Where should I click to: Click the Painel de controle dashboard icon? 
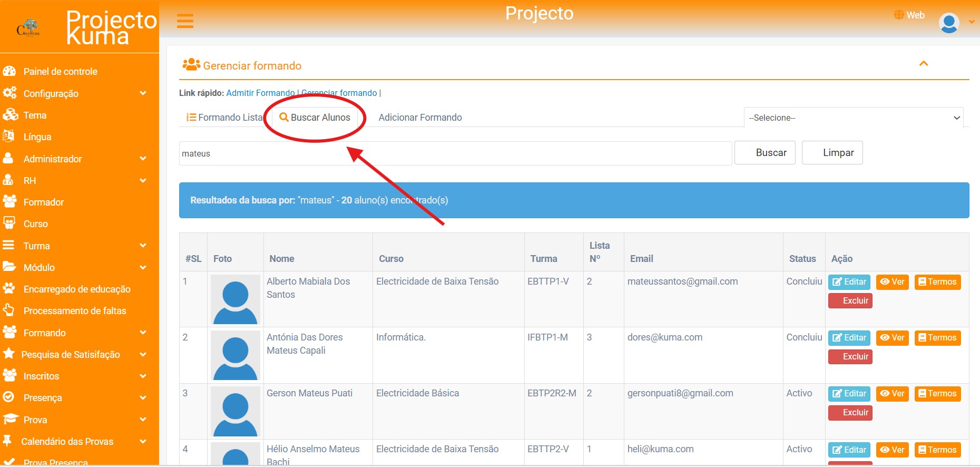(x=9, y=71)
